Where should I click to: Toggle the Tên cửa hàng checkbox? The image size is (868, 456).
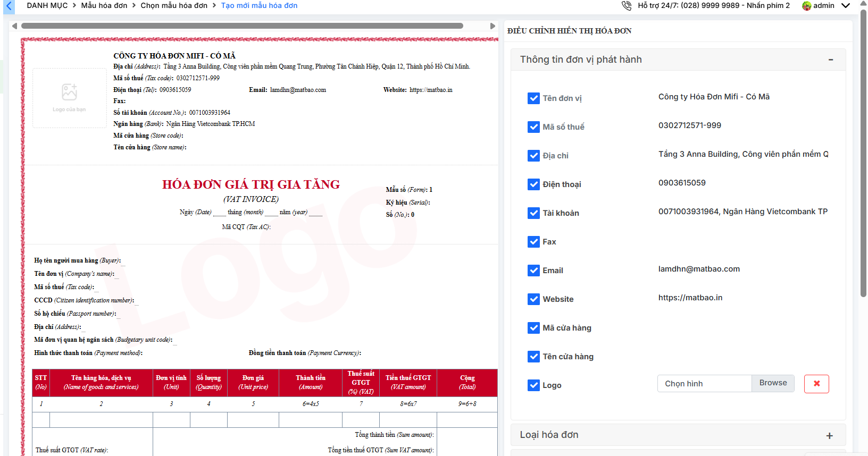tap(533, 357)
